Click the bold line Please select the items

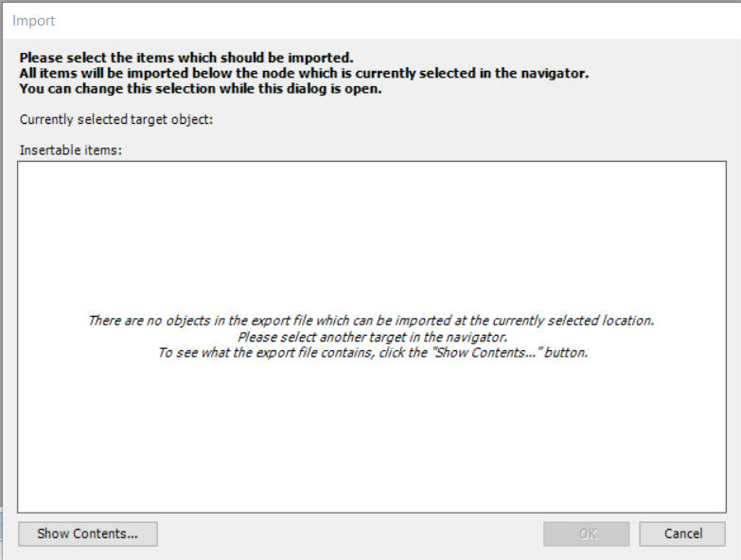tap(186, 57)
